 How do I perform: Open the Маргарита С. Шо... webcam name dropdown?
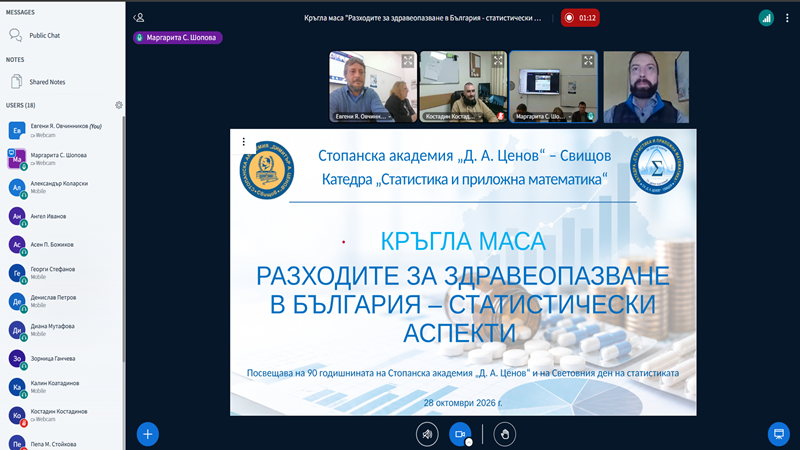point(543,116)
